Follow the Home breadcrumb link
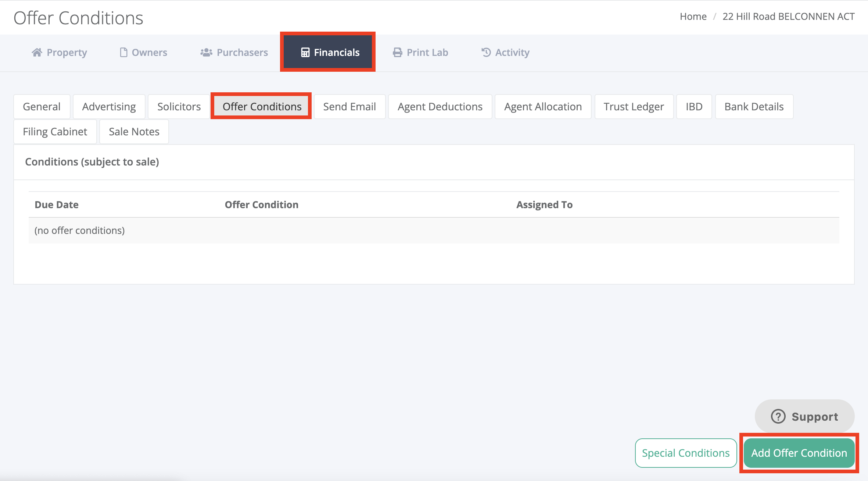Image resolution: width=868 pixels, height=481 pixels. pyautogui.click(x=693, y=17)
